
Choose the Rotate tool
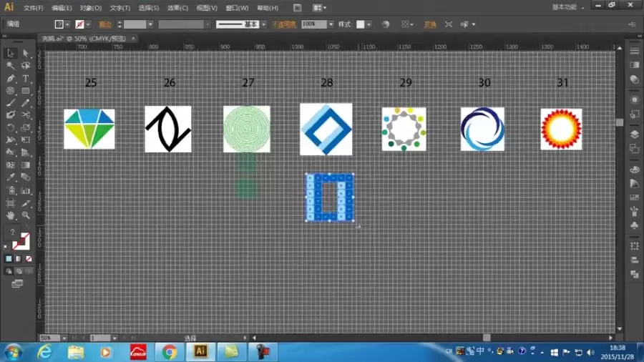[x=10, y=128]
